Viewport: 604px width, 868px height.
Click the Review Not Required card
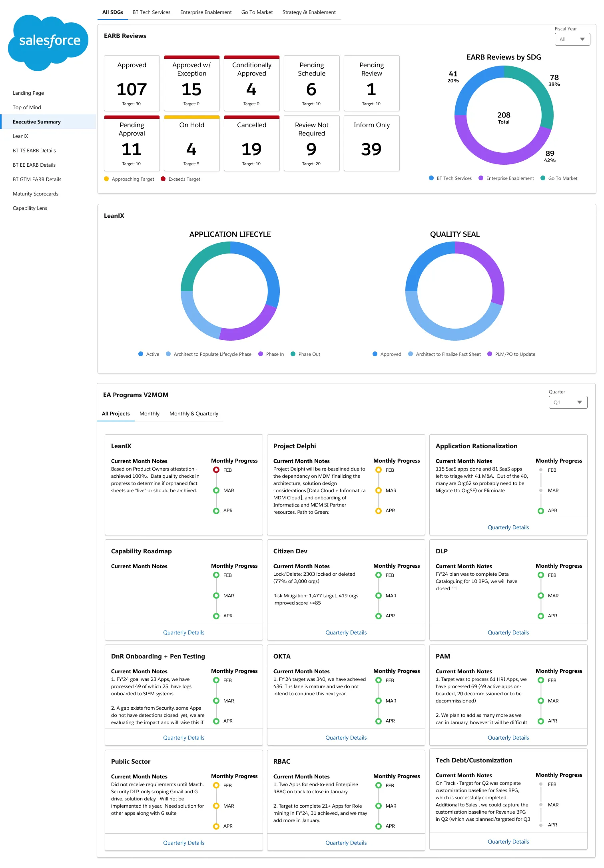click(x=312, y=143)
